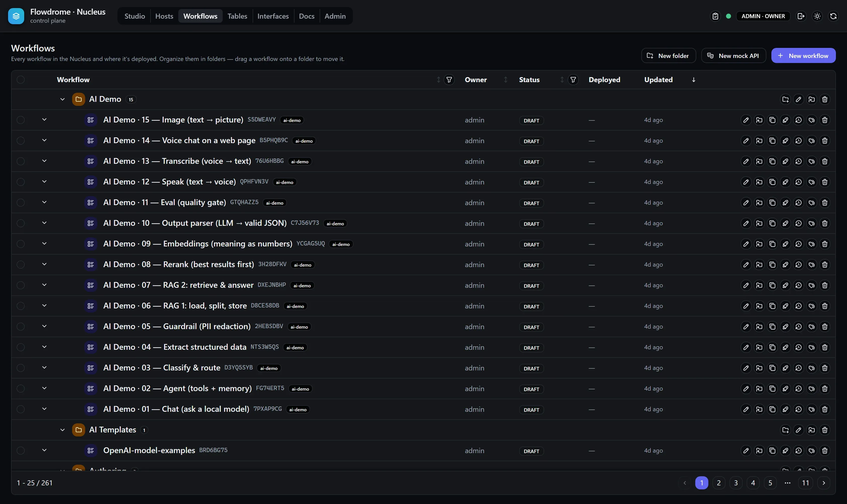Move the AI Demo folder
847x504 pixels.
[x=812, y=99]
